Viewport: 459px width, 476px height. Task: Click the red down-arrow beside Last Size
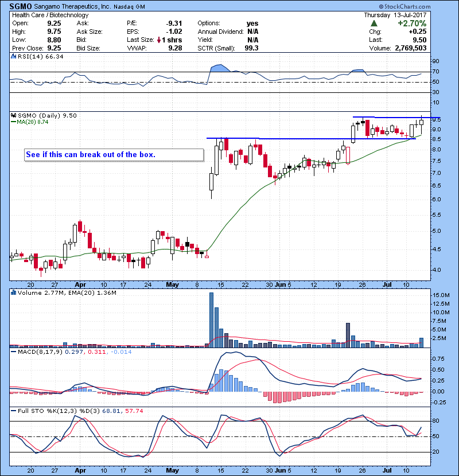(159, 40)
